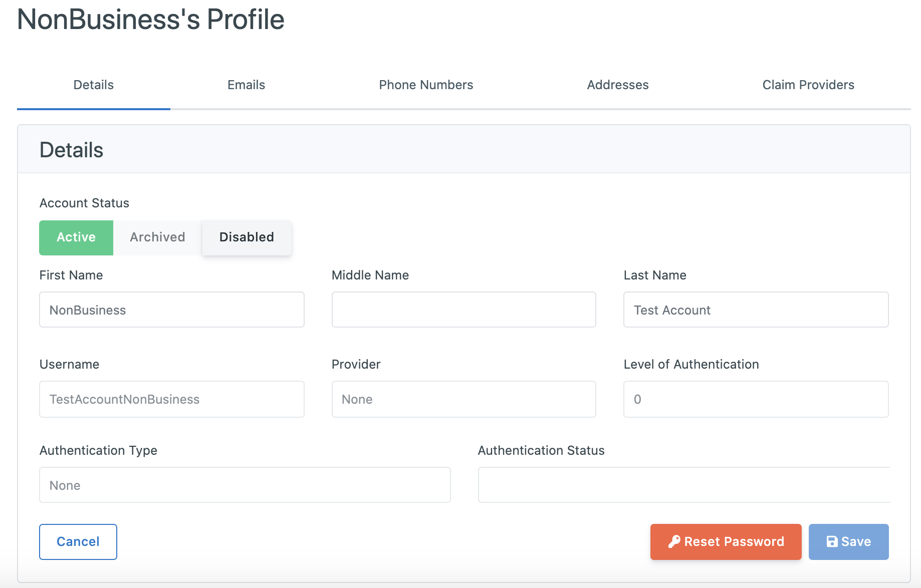Click the Middle Name label
Screen dimensions: 921x588
click(370, 275)
